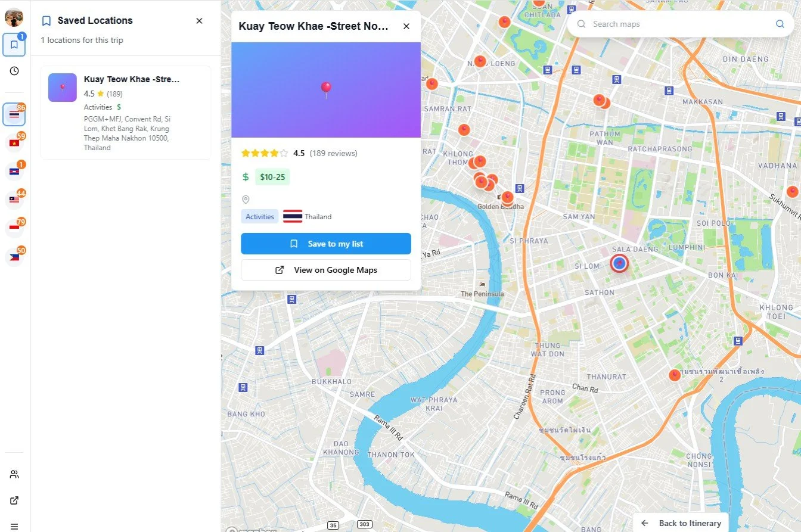Click the selected map pin at Si Lom
Image resolution: width=801 pixels, height=532 pixels.
(619, 263)
